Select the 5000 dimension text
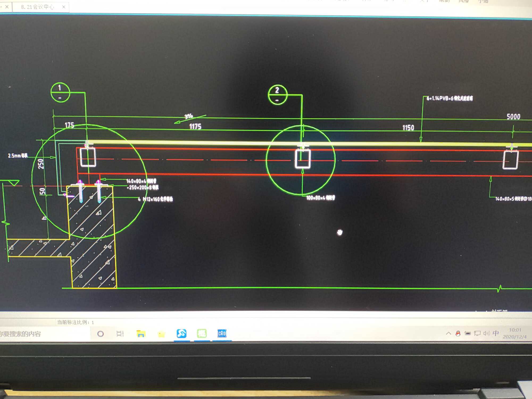This screenshot has width=532, height=399. [x=513, y=117]
